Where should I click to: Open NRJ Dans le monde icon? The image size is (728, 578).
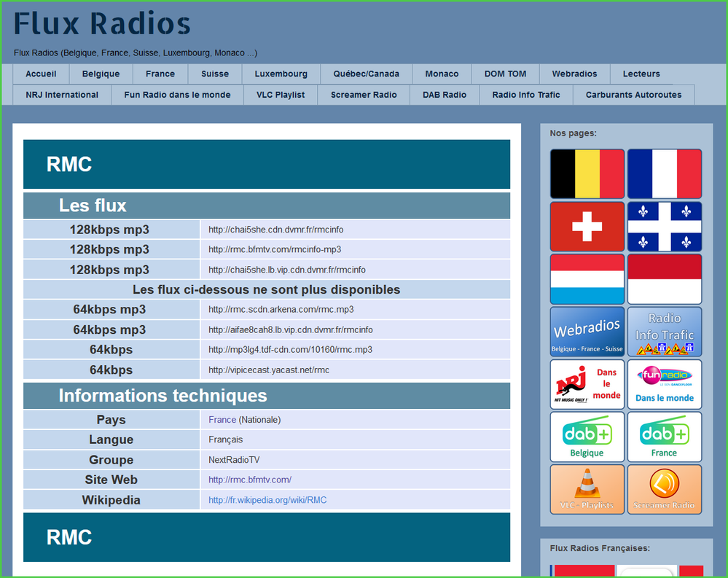click(587, 384)
